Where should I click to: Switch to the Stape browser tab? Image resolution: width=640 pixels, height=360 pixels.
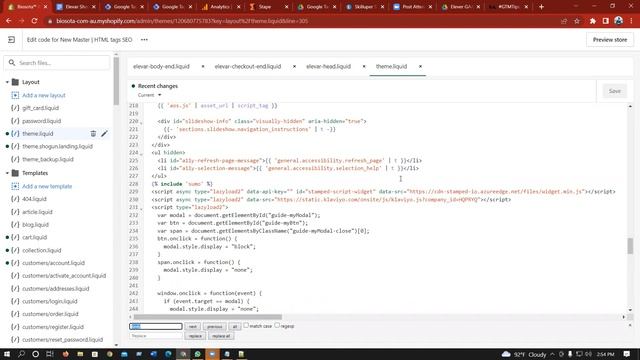pyautogui.click(x=268, y=7)
